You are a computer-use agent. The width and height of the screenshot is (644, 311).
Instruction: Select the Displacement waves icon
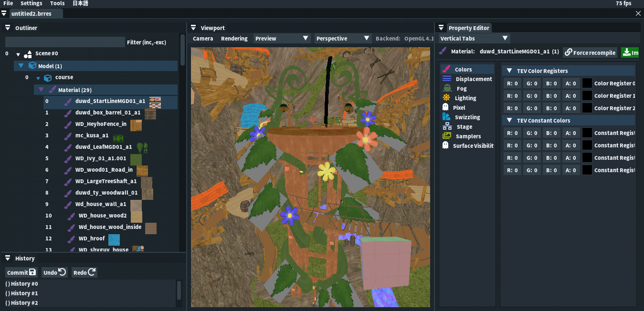[x=447, y=79]
